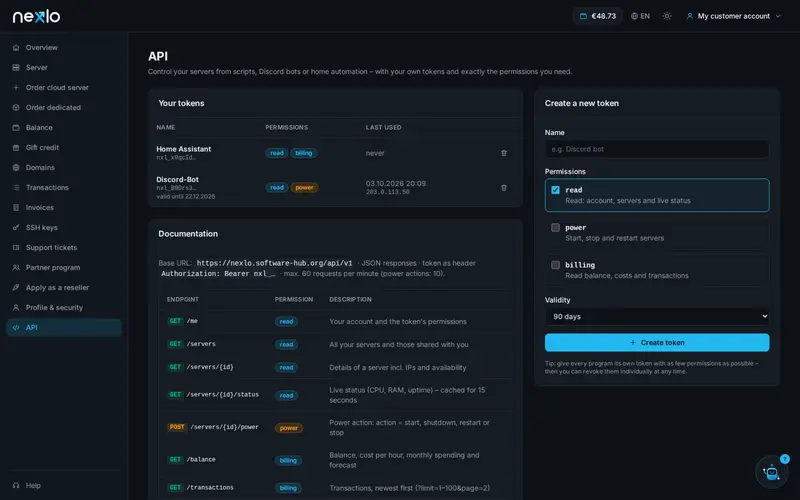
Task: Click the GET /servers/{id}/status endpoint
Action: click(x=213, y=394)
